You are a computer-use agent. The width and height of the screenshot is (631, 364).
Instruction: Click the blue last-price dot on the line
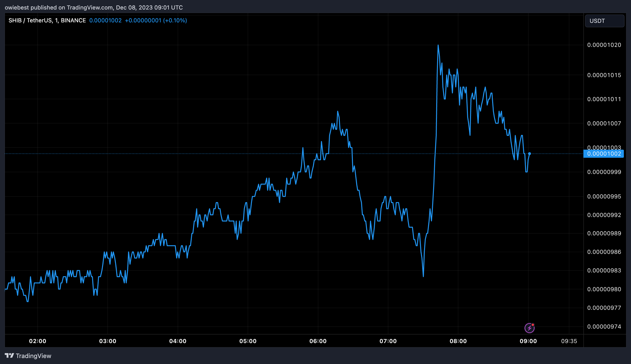[x=529, y=154]
